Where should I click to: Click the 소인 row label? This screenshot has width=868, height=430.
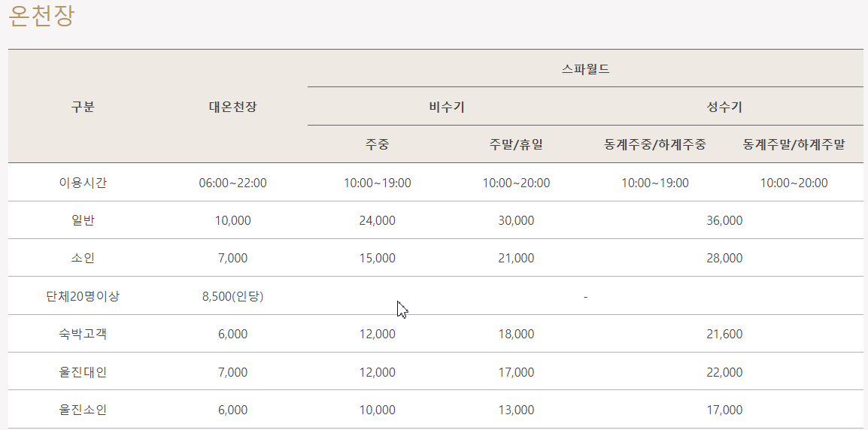(x=83, y=258)
